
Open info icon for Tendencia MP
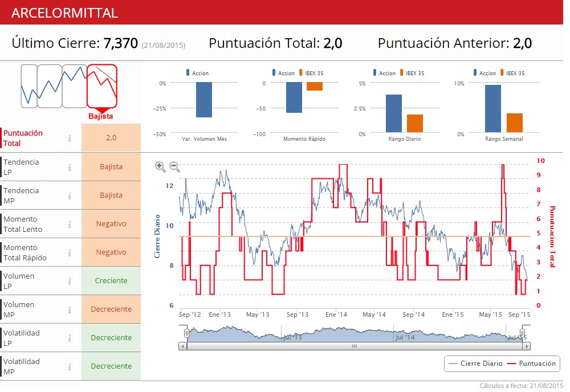coord(70,196)
